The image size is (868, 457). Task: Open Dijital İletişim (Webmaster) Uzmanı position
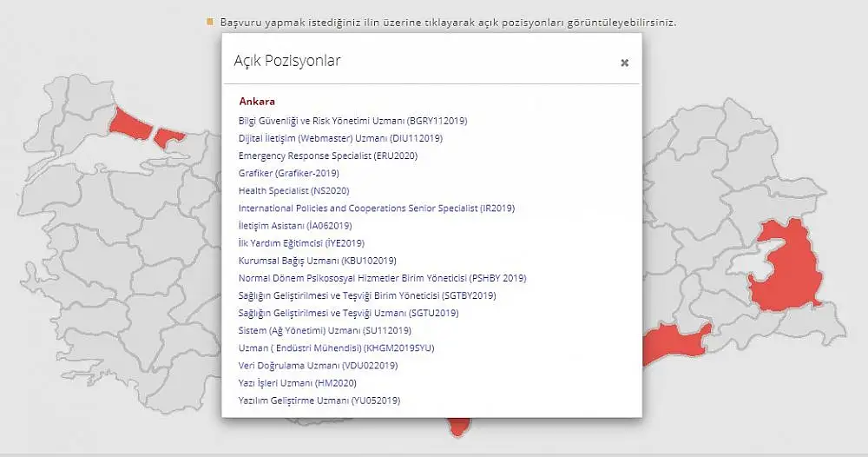click(340, 138)
